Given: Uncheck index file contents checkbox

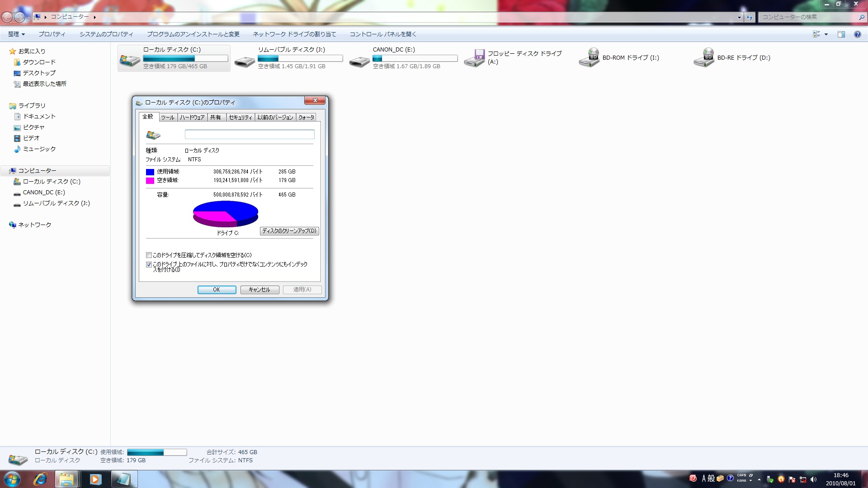Looking at the screenshot, I should tap(149, 265).
